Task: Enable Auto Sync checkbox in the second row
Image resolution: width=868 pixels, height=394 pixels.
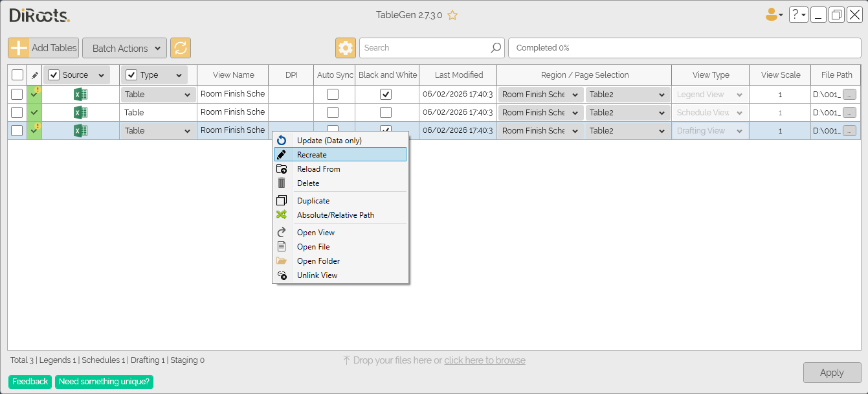Action: (x=333, y=112)
